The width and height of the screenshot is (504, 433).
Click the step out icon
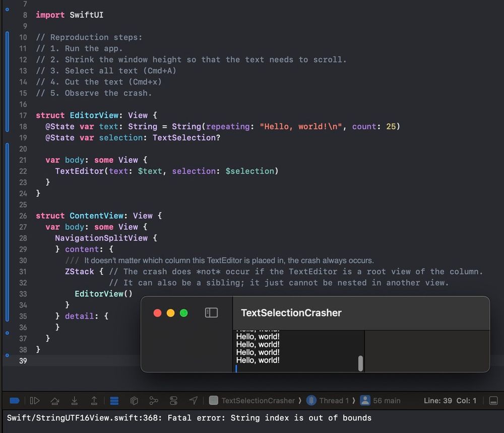[x=94, y=401]
